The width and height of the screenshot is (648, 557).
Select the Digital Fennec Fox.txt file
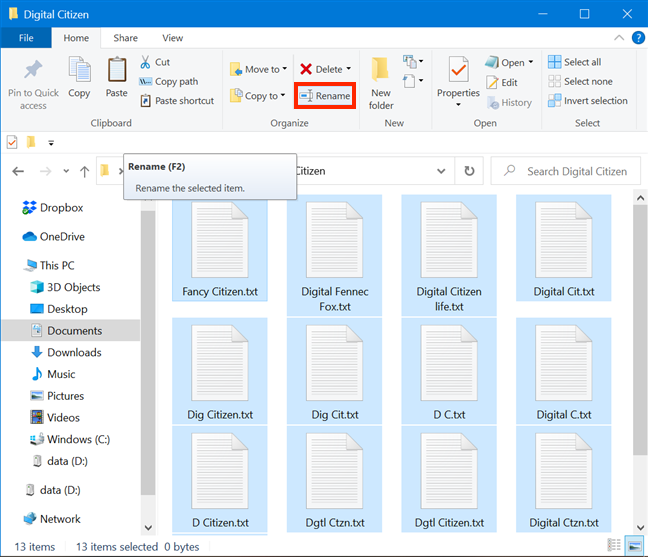pos(334,255)
